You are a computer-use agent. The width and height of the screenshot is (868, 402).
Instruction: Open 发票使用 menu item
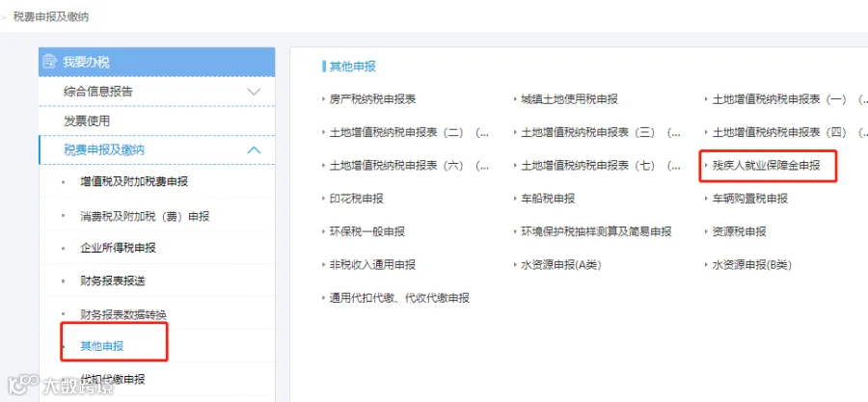click(87, 121)
